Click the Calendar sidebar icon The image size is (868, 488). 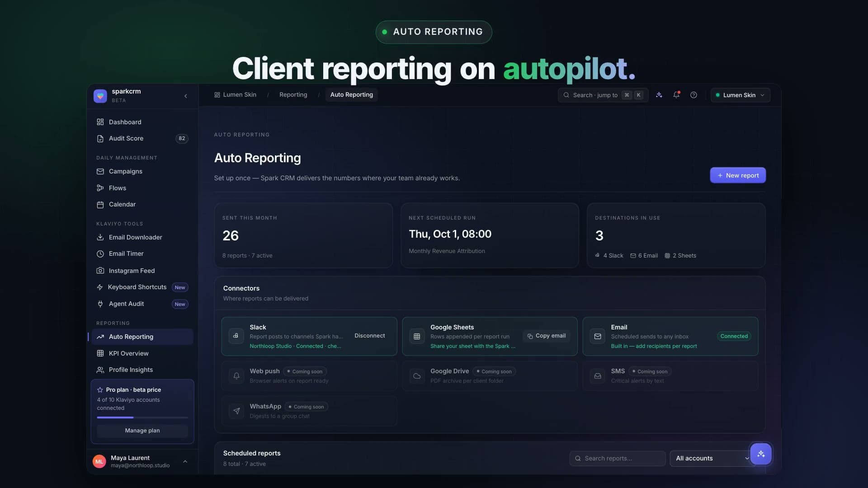pyautogui.click(x=100, y=204)
